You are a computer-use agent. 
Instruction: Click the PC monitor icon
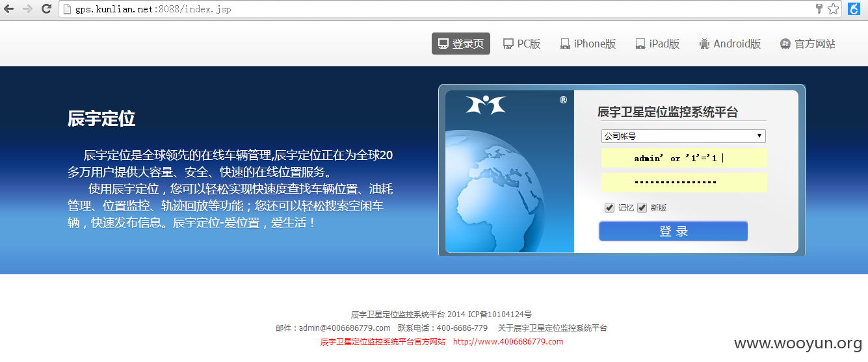[508, 44]
